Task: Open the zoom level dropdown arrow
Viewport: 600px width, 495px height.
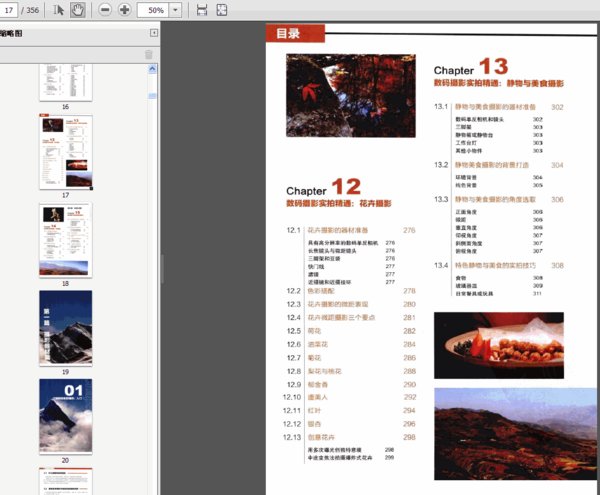Action: (175, 10)
